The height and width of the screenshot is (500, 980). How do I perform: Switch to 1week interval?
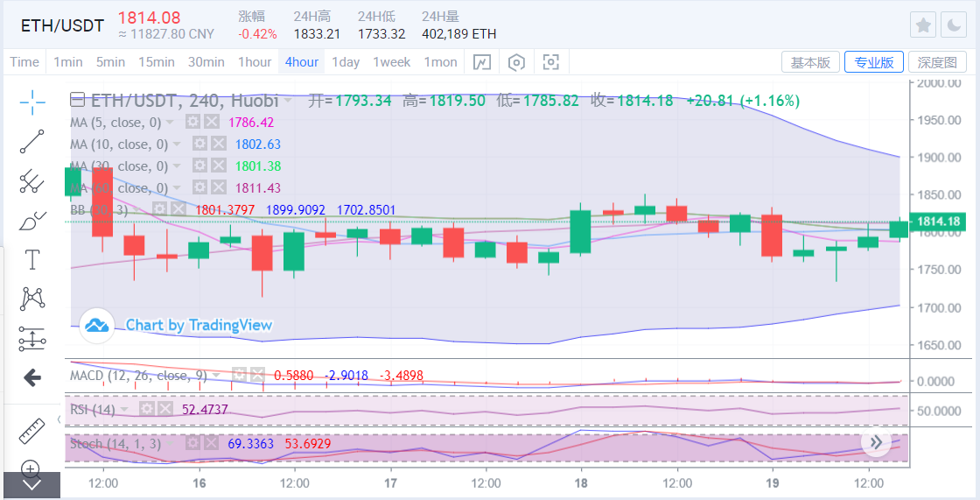(392, 62)
